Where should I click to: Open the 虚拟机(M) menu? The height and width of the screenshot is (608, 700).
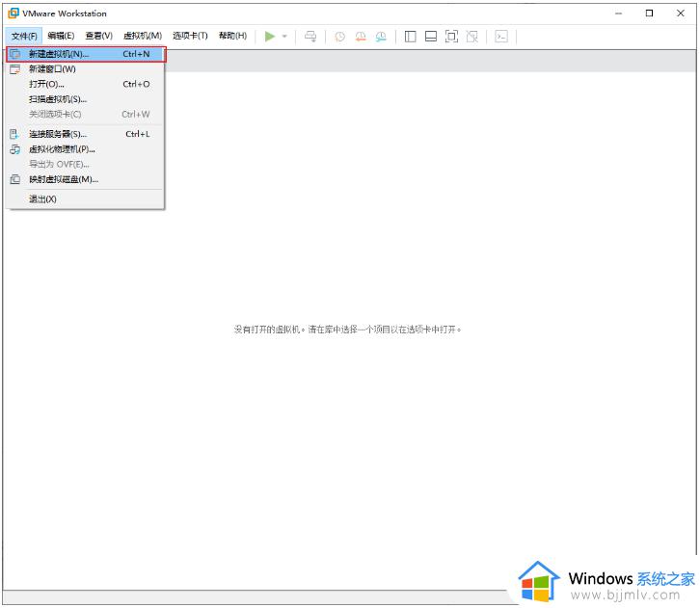point(143,36)
